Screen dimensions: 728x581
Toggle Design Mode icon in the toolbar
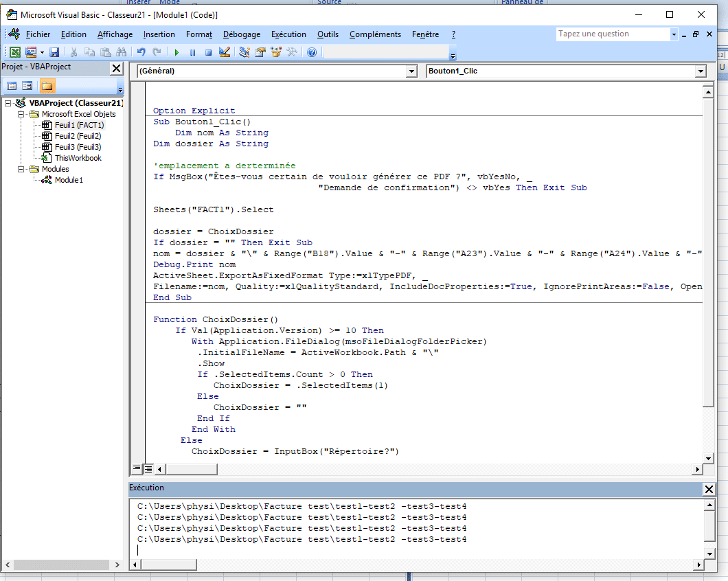pyautogui.click(x=224, y=52)
